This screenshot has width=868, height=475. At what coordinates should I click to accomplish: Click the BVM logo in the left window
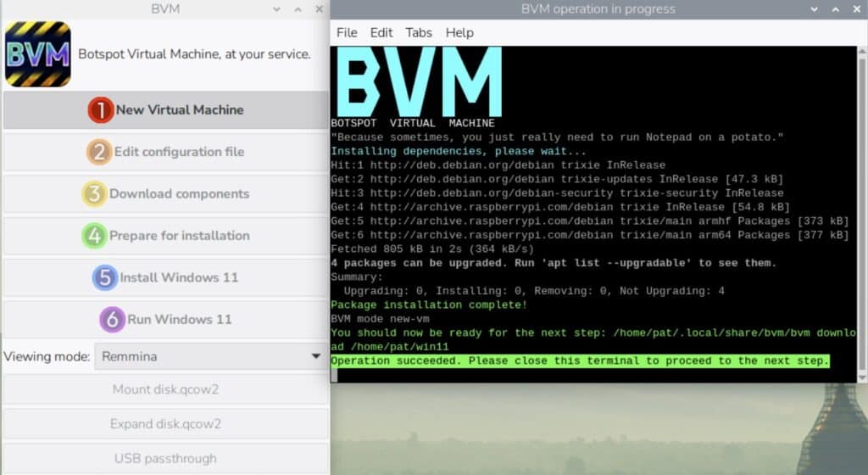[38, 54]
